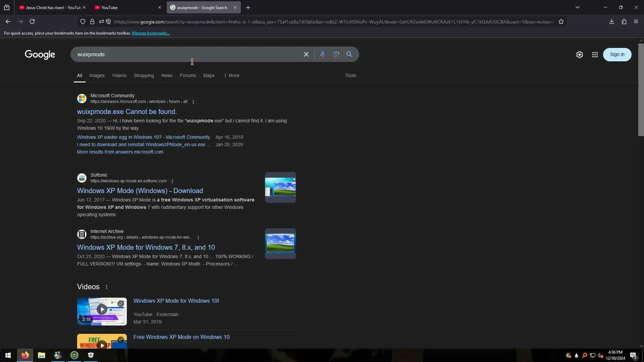The height and width of the screenshot is (362, 644).
Task: Open options for Softonic result
Action: coord(172,181)
